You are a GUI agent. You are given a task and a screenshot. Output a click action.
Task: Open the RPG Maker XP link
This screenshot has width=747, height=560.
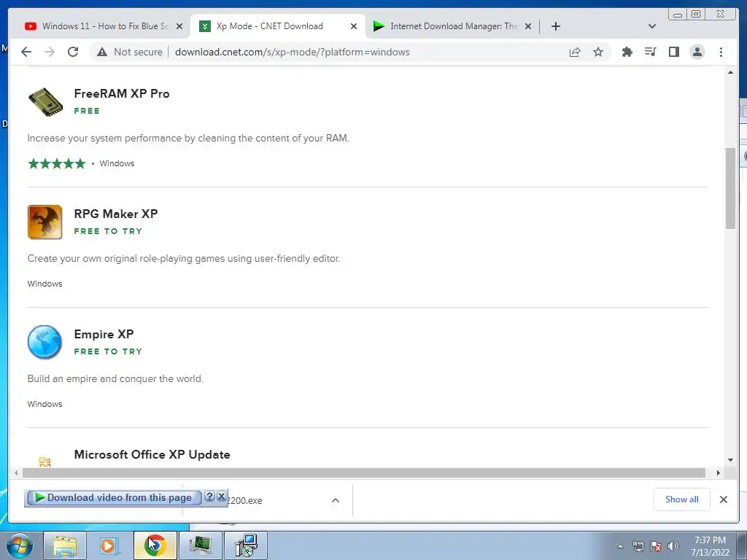click(116, 214)
